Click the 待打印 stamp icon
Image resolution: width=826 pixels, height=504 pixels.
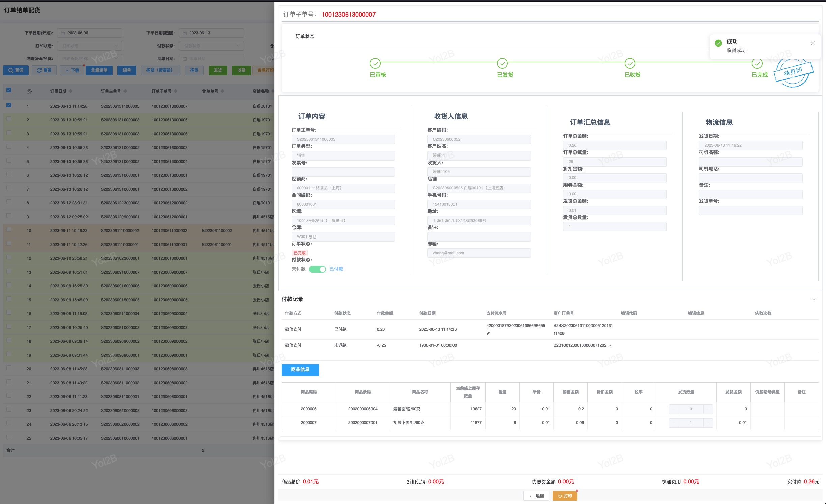pyautogui.click(x=793, y=72)
